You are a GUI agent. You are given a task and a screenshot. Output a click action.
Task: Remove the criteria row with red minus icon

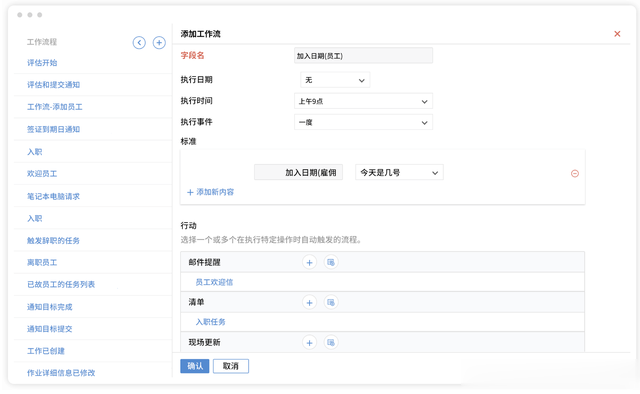tap(575, 174)
